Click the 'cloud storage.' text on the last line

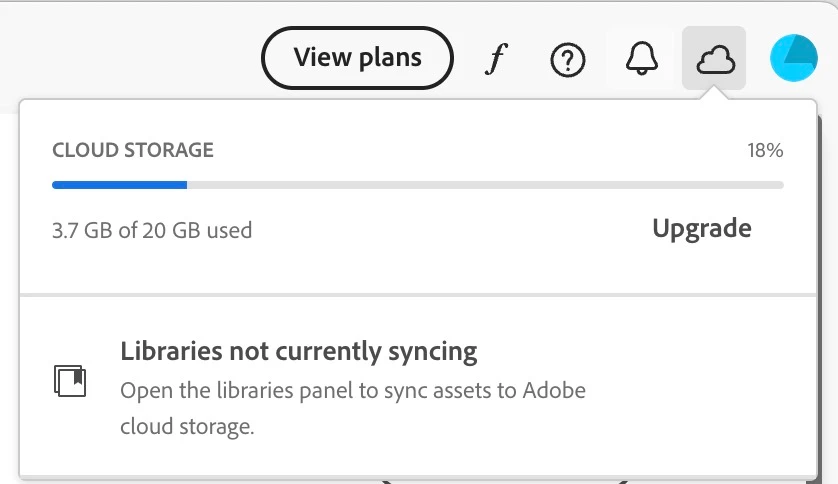tap(187, 427)
